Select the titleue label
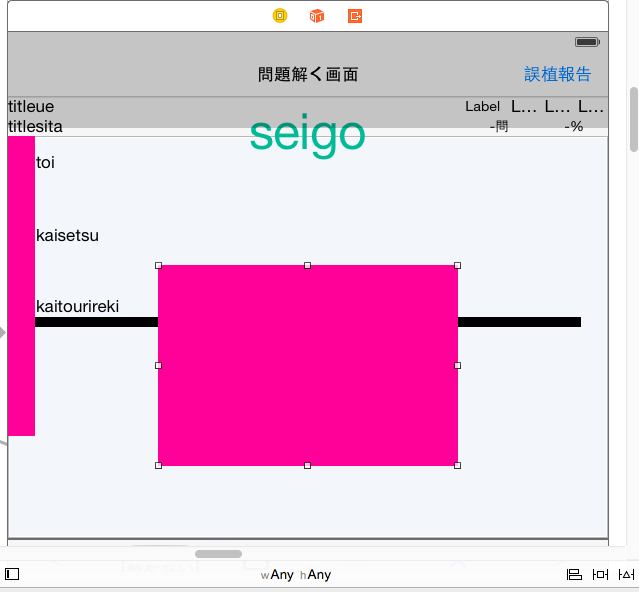This screenshot has width=639, height=592. tap(31, 107)
